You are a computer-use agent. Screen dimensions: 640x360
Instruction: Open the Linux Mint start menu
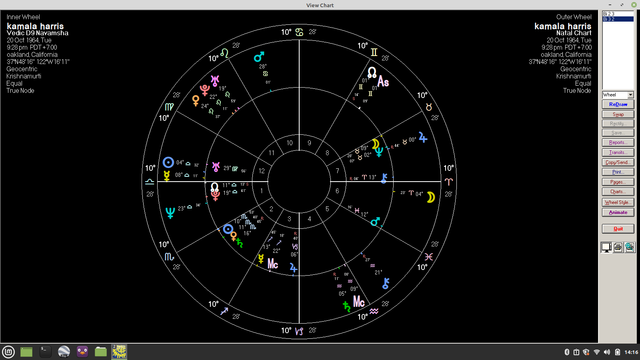[8, 352]
